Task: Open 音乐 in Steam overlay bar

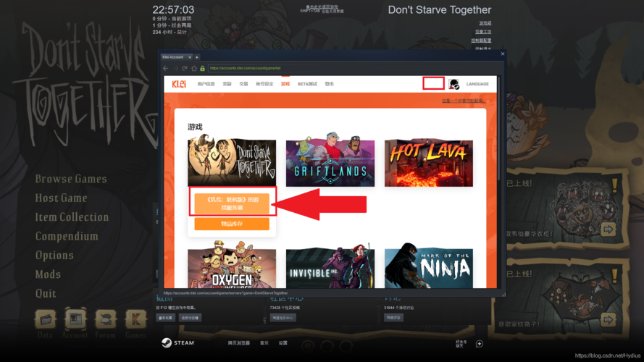Action: click(264, 343)
